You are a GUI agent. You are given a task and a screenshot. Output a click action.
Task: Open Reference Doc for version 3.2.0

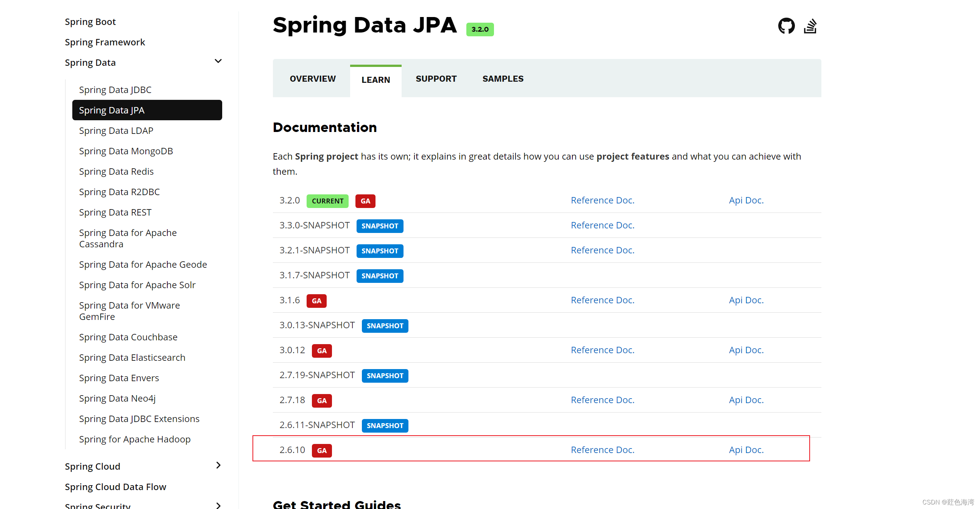coord(601,200)
